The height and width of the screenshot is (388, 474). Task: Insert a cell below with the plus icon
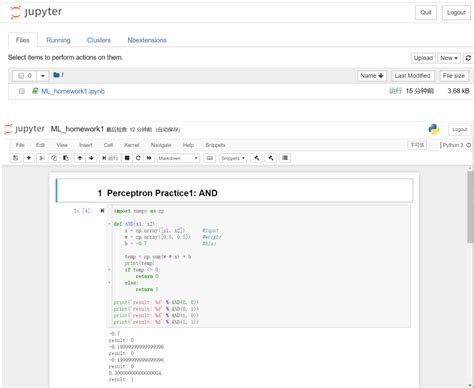[29, 158]
